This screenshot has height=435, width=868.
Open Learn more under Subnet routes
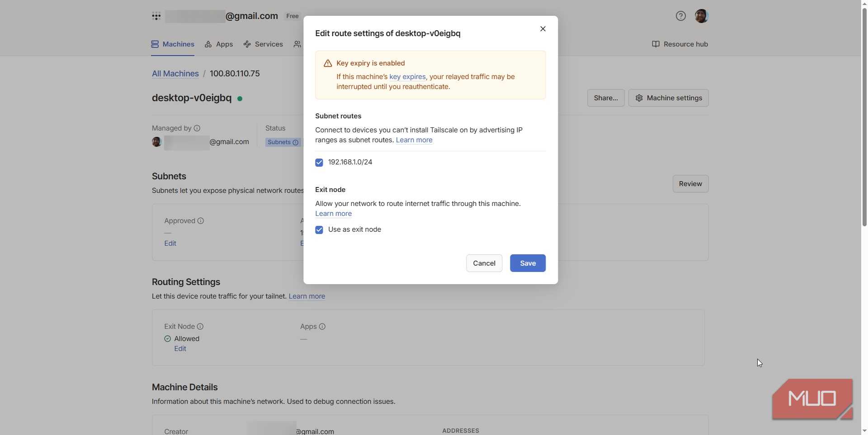414,140
